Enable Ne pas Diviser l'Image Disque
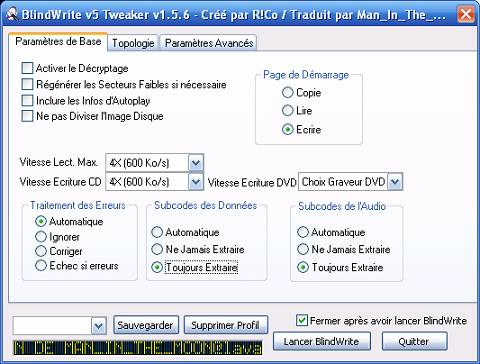Image resolution: width=480 pixels, height=364 pixels. tap(27, 116)
